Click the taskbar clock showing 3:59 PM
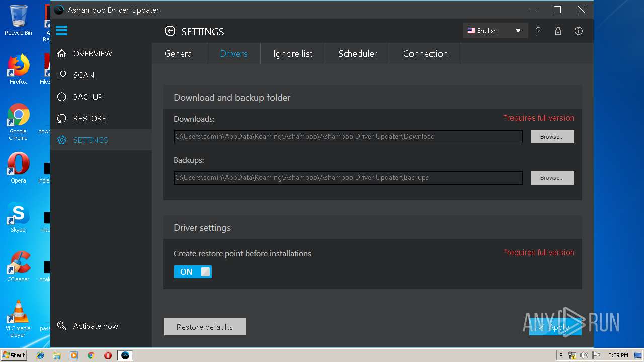 618,355
